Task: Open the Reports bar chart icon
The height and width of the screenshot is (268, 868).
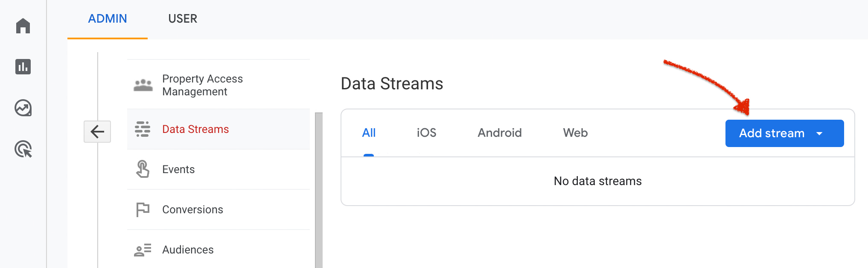Action: [x=23, y=67]
